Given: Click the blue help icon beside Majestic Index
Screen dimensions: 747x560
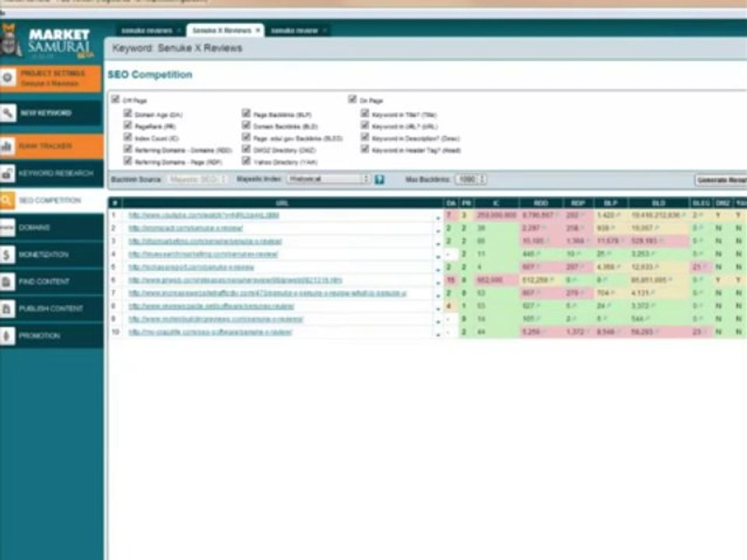Looking at the screenshot, I should pyautogui.click(x=379, y=180).
